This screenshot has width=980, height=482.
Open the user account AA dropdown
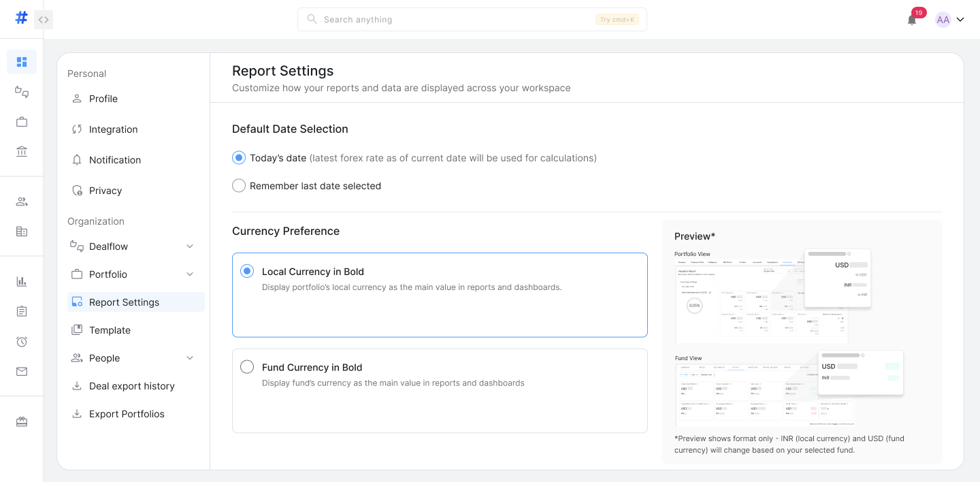point(950,20)
